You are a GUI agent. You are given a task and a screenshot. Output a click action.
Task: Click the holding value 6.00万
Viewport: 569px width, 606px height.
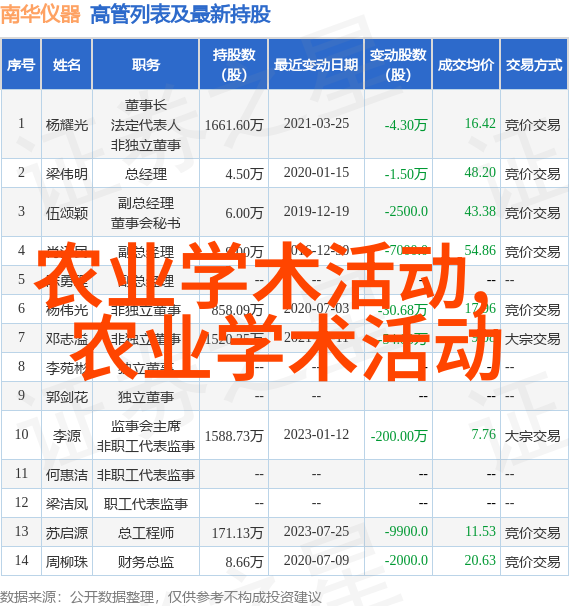coord(244,213)
